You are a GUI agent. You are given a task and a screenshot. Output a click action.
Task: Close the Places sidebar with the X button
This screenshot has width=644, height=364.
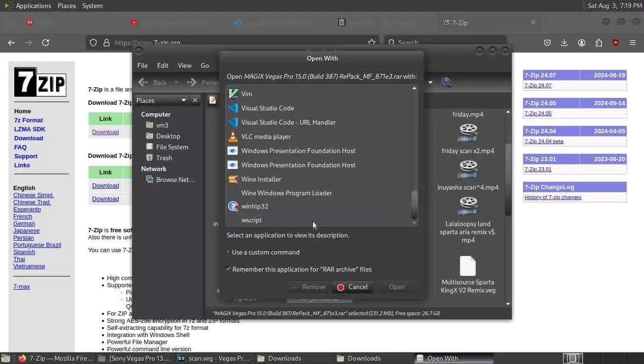(195, 100)
